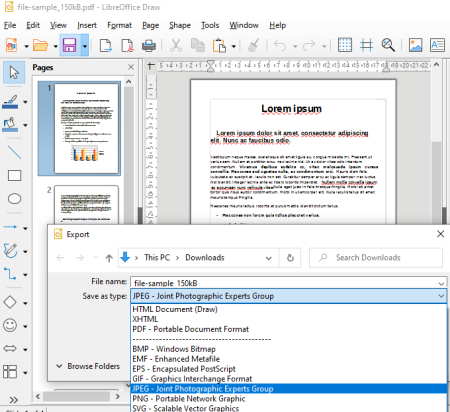Click the Export icon in toolbar
The image size is (450, 412).
click(105, 45)
